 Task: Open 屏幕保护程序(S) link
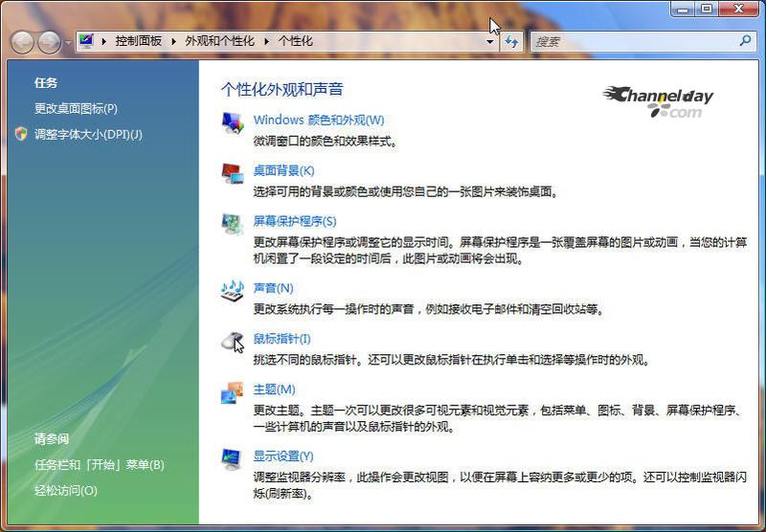coord(295,221)
